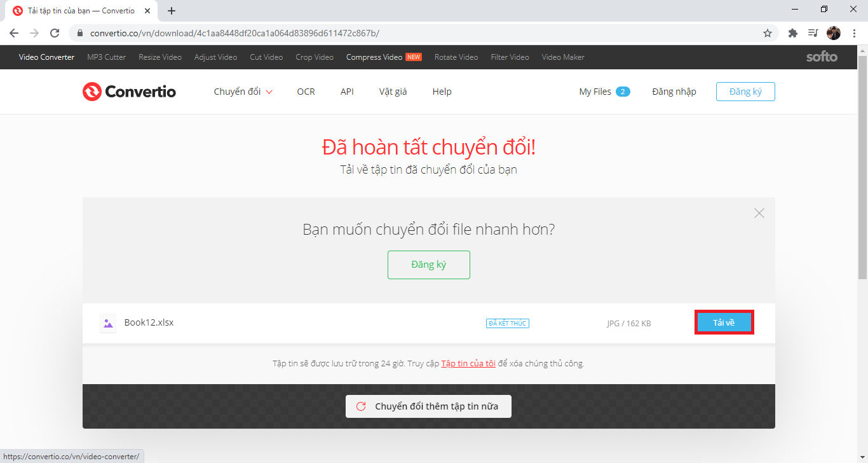This screenshot has height=463, width=868.
Task: Open Resize Video tool link
Action: point(160,57)
